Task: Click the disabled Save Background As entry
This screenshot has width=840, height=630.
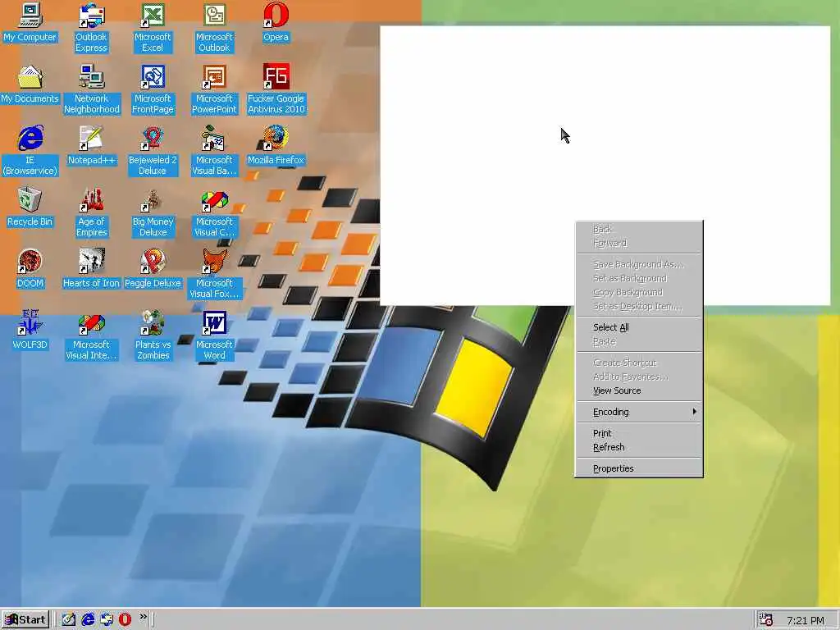Action: tap(639, 264)
